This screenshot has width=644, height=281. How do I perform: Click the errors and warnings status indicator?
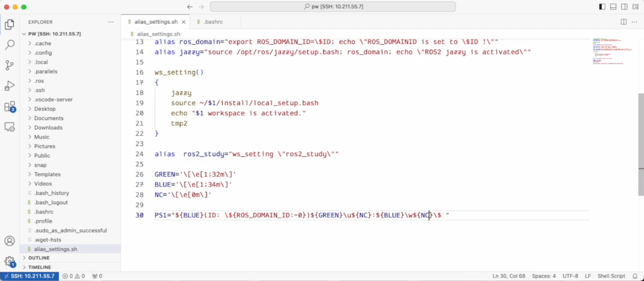74,276
